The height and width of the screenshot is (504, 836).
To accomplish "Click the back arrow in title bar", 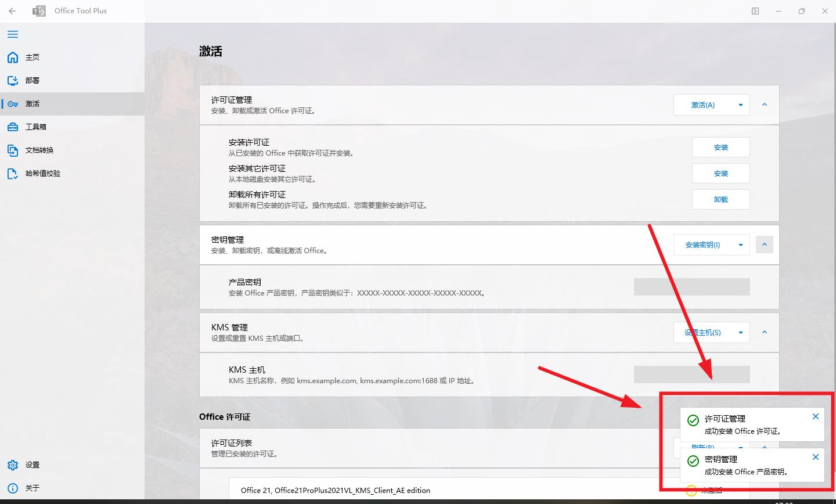I will pyautogui.click(x=12, y=11).
